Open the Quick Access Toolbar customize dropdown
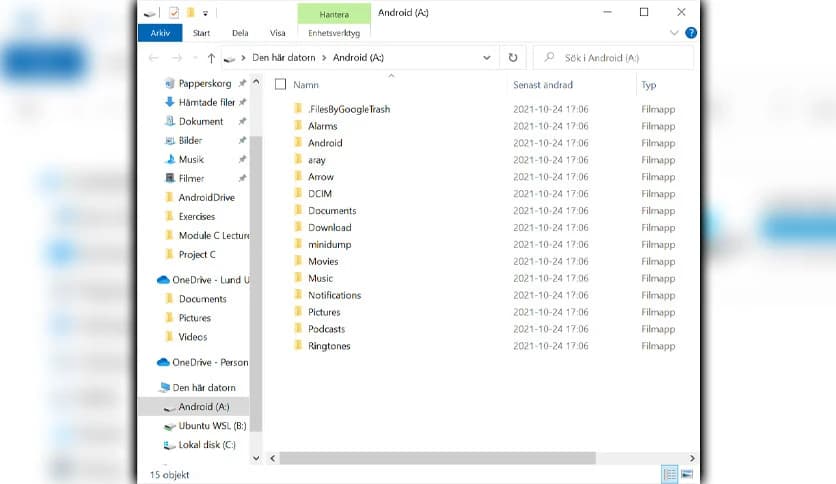The height and width of the screenshot is (484, 836). [x=205, y=13]
